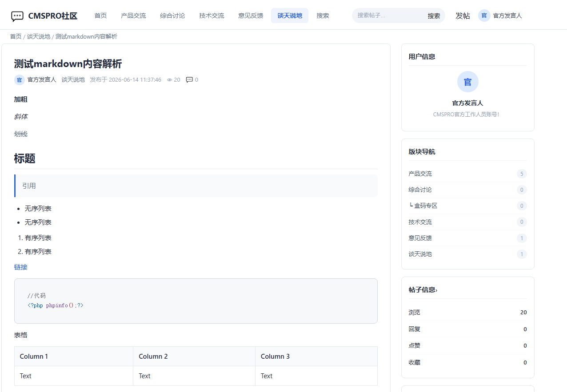Click the large avatar in 用户信息 panel

click(x=467, y=82)
